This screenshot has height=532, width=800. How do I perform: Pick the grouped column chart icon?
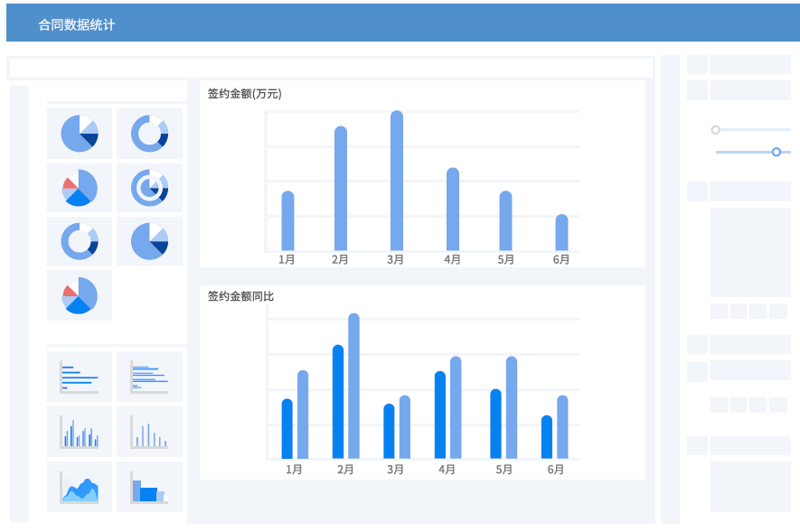80,432
